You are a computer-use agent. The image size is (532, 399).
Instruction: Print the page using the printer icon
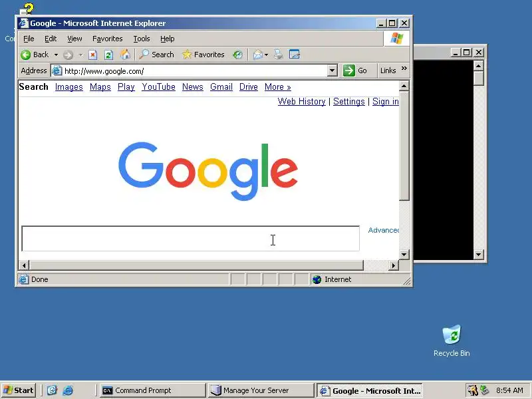[278, 55]
